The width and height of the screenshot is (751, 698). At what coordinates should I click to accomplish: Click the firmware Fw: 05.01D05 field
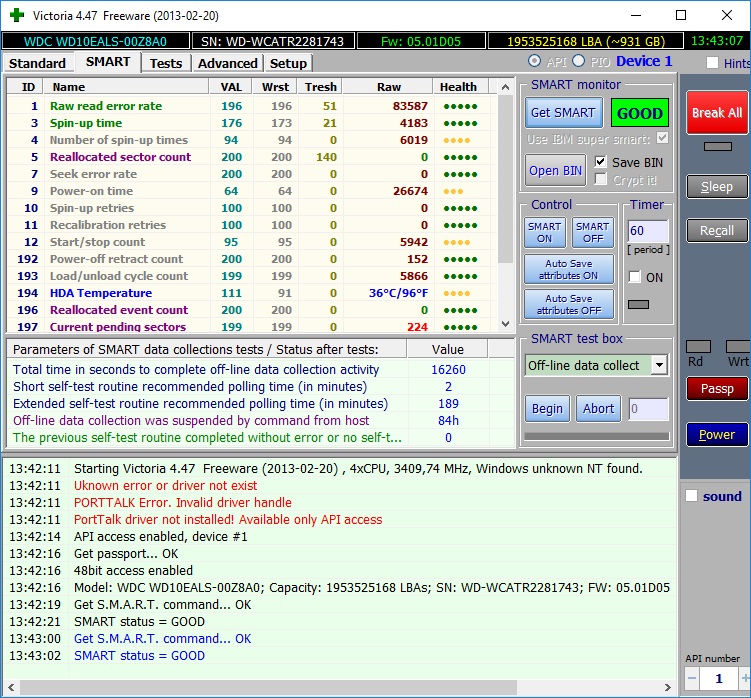(421, 41)
